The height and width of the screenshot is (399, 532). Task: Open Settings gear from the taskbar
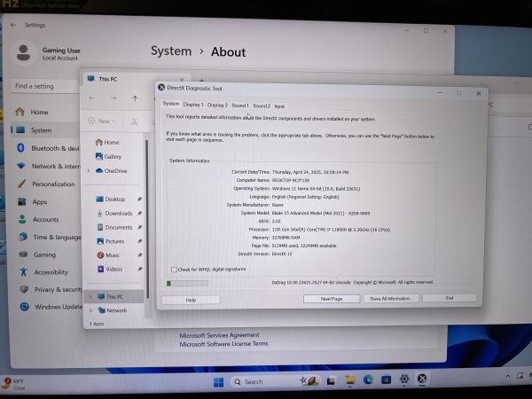[404, 379]
